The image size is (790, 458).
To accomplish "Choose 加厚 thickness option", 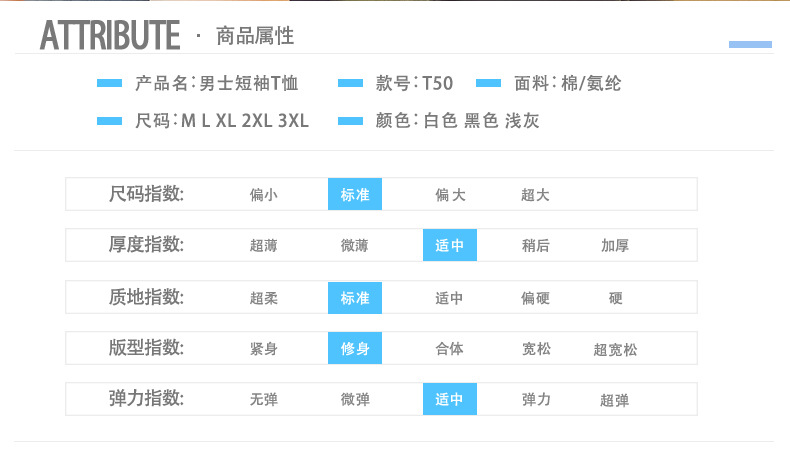I will pyautogui.click(x=615, y=246).
